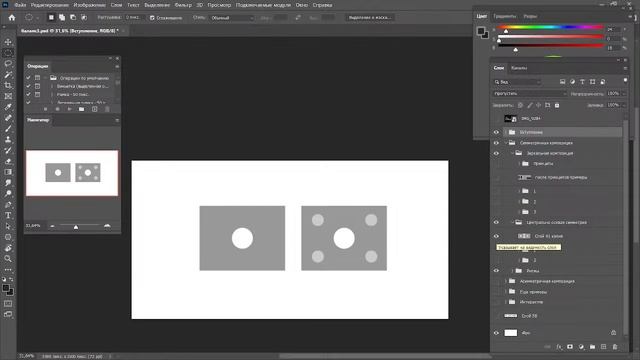Lock all layer attributes
Image resolution: width=640 pixels, height=360 pixels.
pos(557,105)
